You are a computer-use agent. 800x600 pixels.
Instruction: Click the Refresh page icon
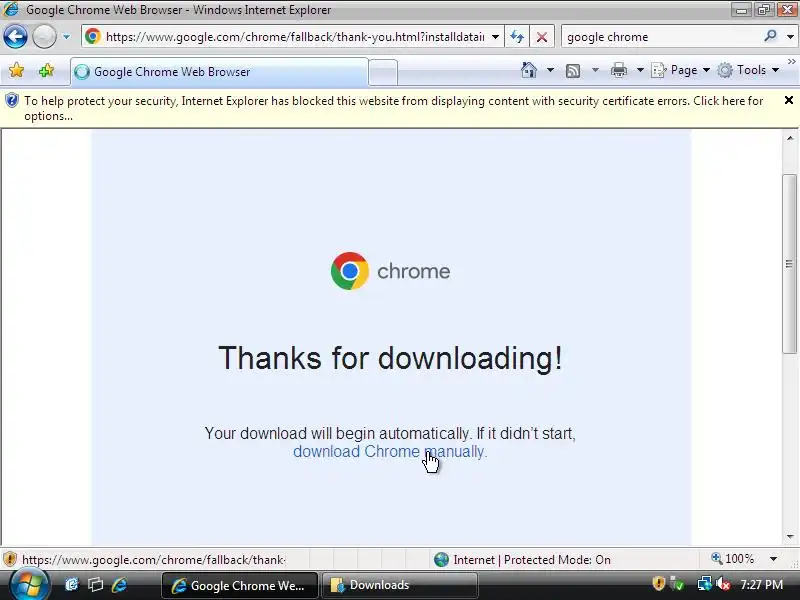(517, 37)
